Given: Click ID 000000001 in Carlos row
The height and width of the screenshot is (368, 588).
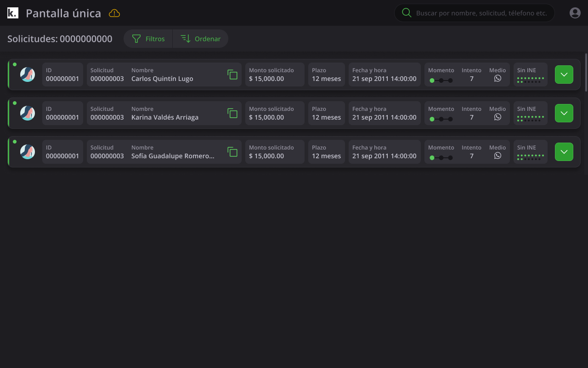Looking at the screenshot, I should (x=62, y=79).
